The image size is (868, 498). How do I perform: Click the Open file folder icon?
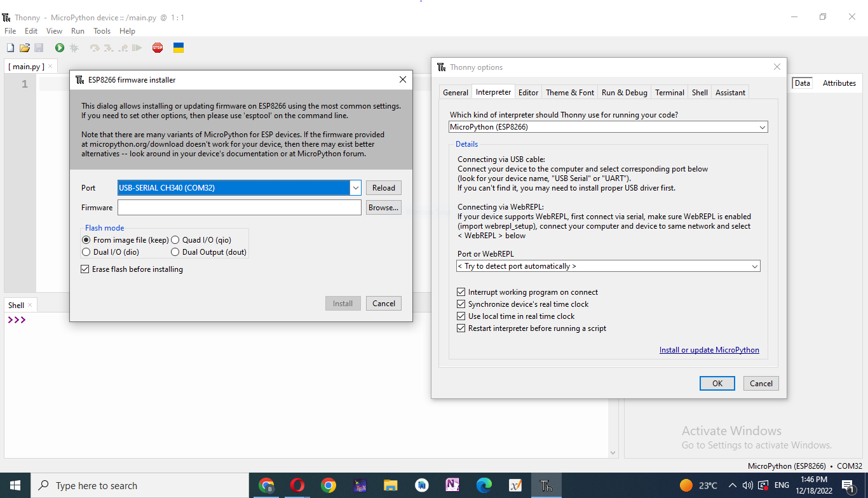click(x=25, y=48)
